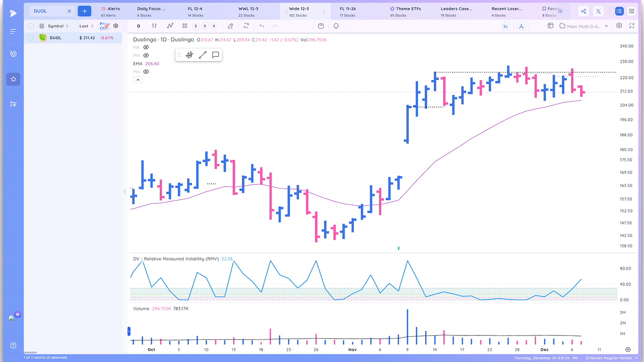Screen dimensions: 644x362
Task: Show the hidden MA below EMA
Action: tap(146, 72)
